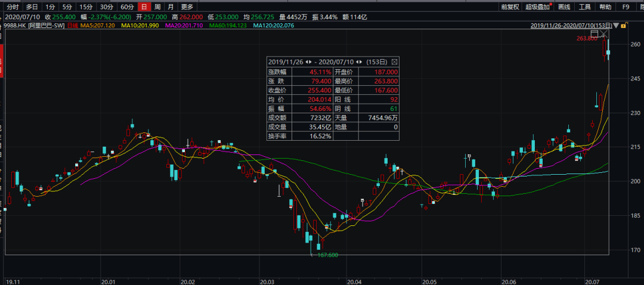Open the 超级叠加 overlay feature
Screen dimensions: 644x285
point(538,7)
